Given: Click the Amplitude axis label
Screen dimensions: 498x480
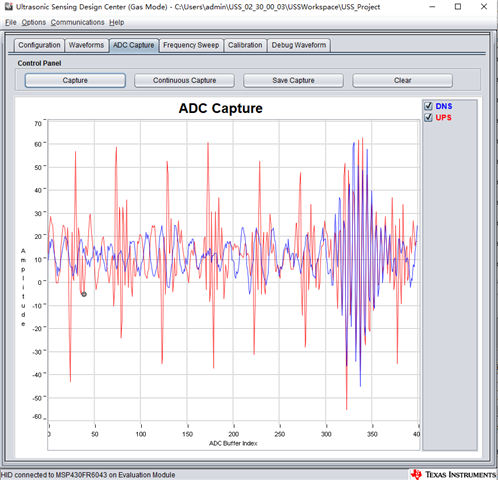Looking at the screenshot, I should coord(23,287).
